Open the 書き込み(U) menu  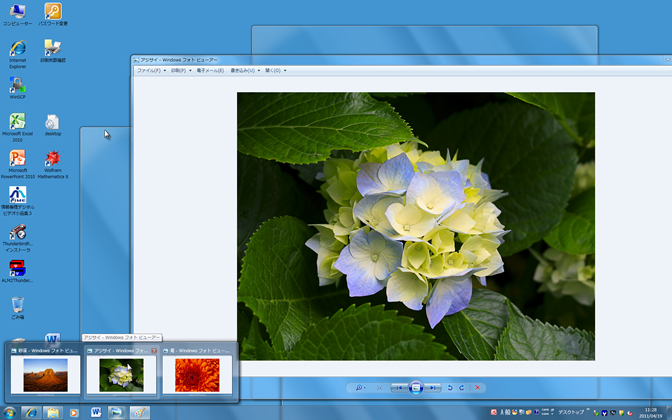[x=245, y=70]
